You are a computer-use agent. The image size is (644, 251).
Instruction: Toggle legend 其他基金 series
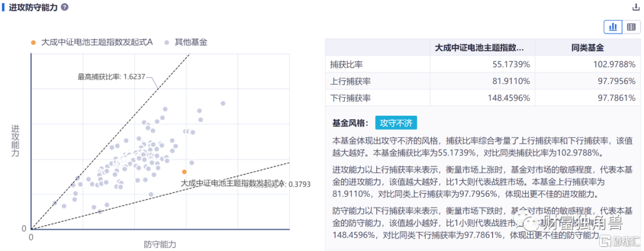[185, 42]
